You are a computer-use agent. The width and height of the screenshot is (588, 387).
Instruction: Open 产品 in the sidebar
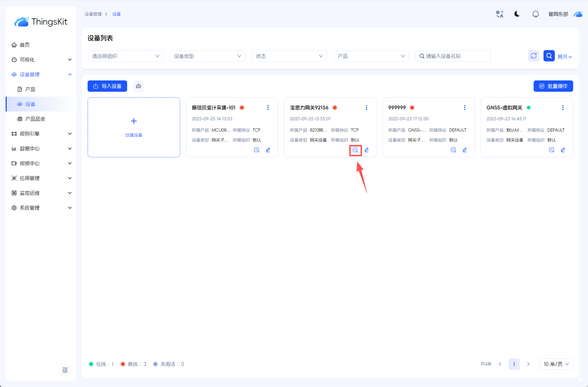(30, 89)
